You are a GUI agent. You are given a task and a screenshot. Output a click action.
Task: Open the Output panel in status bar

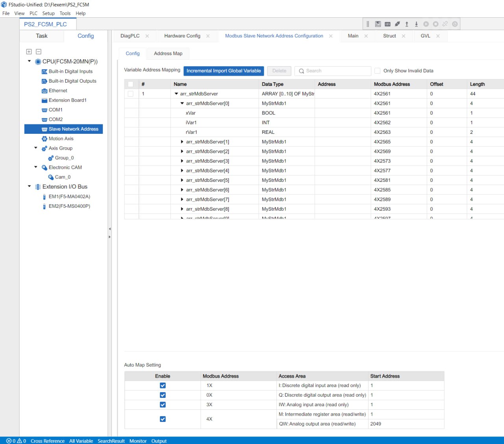(x=159, y=441)
